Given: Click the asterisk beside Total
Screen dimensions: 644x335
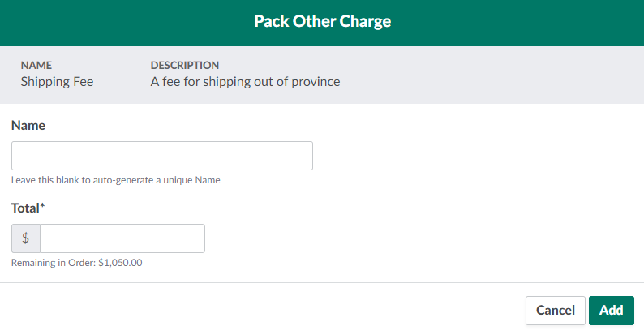Looking at the screenshot, I should (x=42, y=208).
